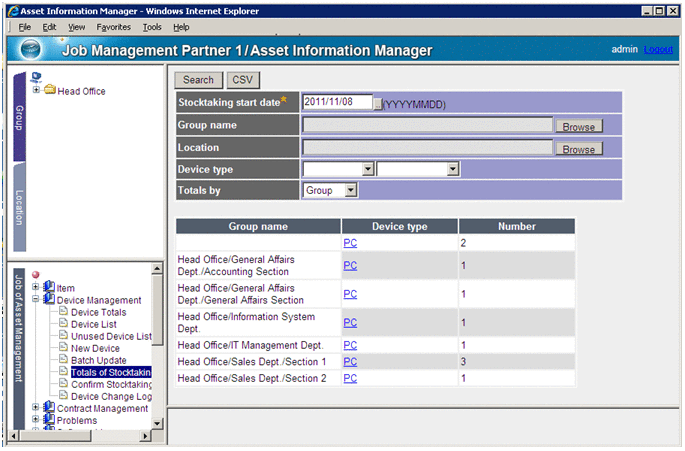Click the Stocktaking start date input field
The width and height of the screenshot is (685, 451).
(x=337, y=102)
